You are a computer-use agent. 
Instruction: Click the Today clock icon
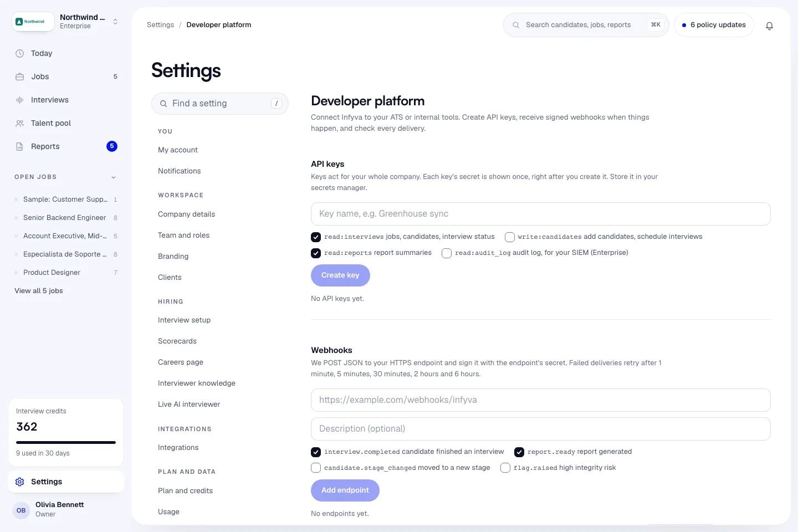pos(20,54)
